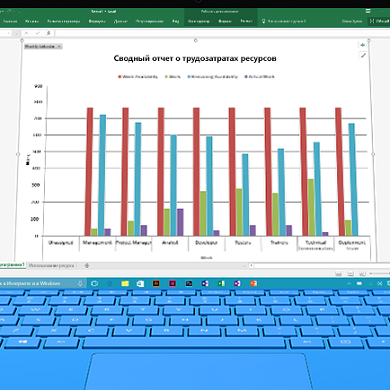390x390 pixels.
Task: Switch to Page Layout view in status bar
Action: click(x=350, y=274)
